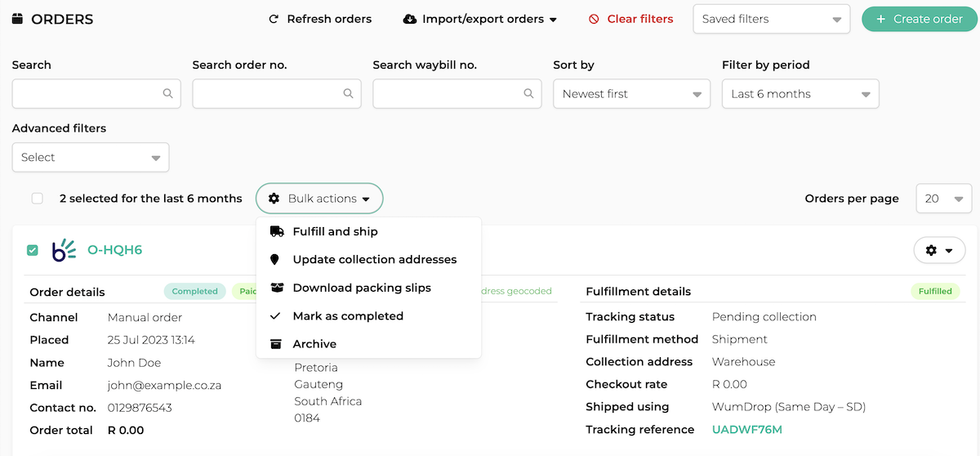Click the location pin icon for Update collection addresses

pyautogui.click(x=275, y=260)
